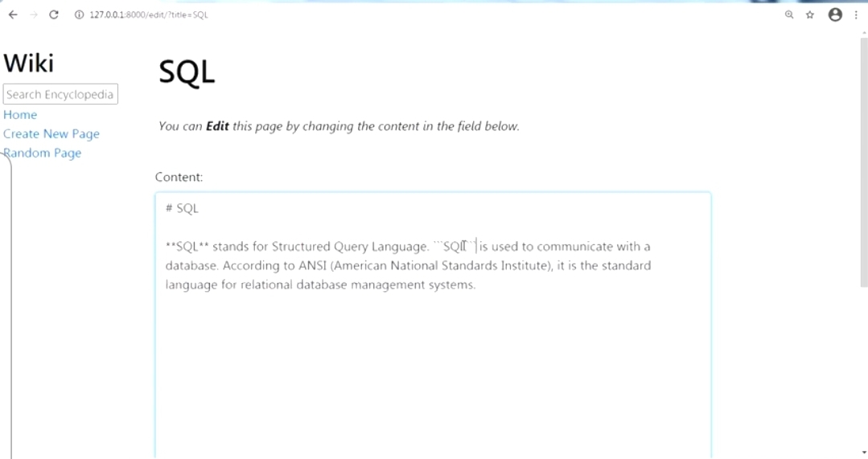Click the "Content:" field label
This screenshot has height=459, width=868.
coord(179,177)
